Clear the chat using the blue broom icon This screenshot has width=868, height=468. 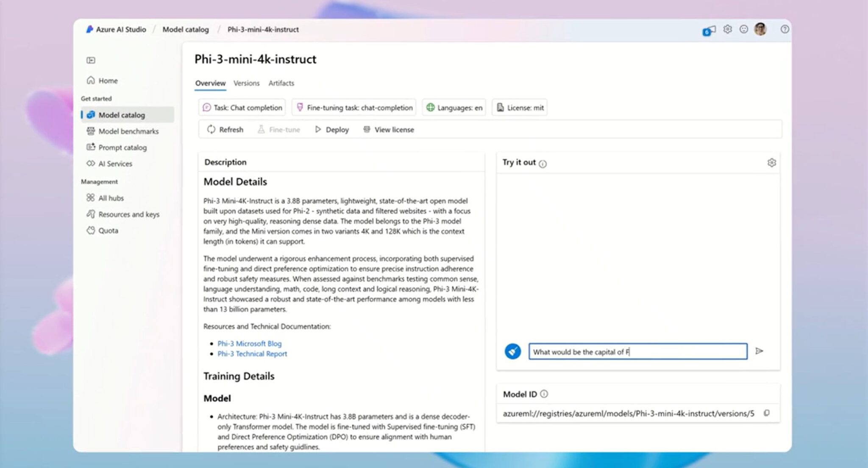(x=513, y=351)
